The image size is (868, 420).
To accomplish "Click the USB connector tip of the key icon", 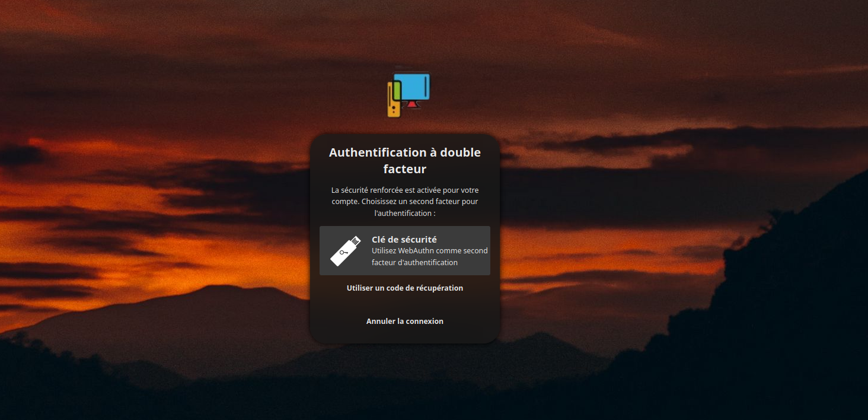I will point(356,240).
